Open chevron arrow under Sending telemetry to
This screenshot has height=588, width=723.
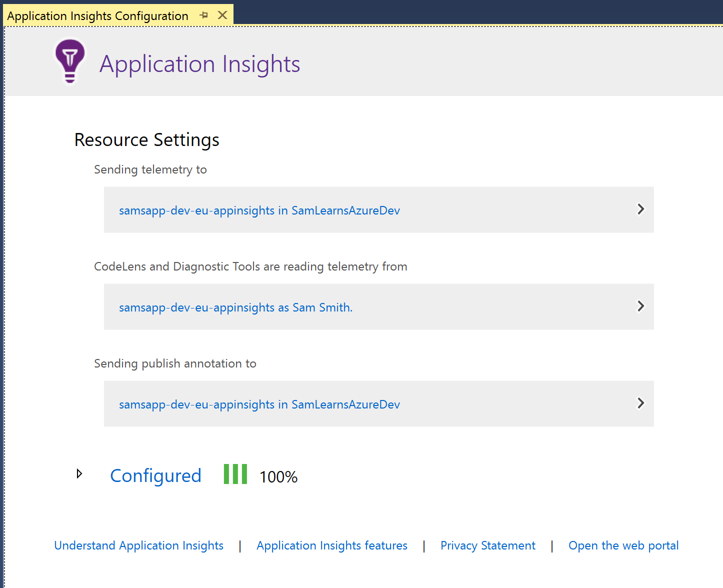point(640,209)
